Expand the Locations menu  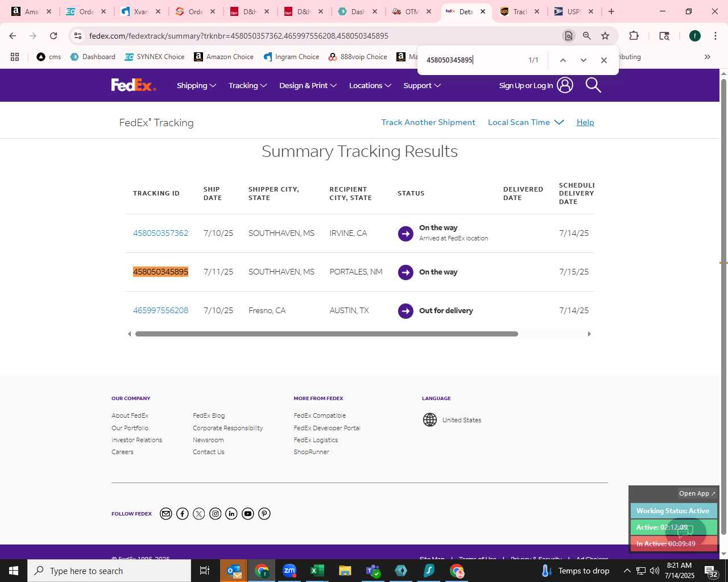coord(370,85)
